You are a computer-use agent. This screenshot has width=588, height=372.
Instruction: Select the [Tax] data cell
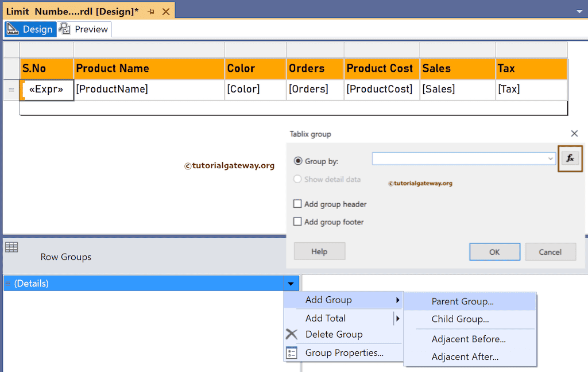[x=531, y=90]
